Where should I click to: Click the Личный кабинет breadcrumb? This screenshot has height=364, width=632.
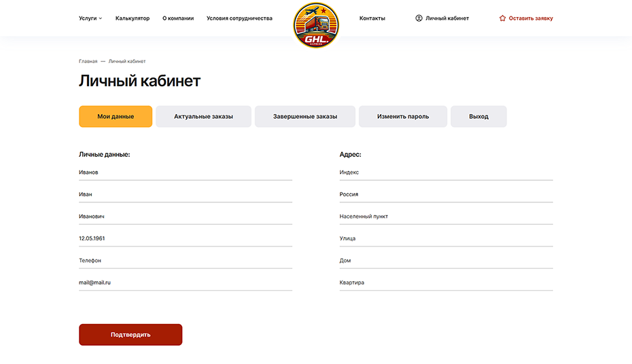[127, 61]
